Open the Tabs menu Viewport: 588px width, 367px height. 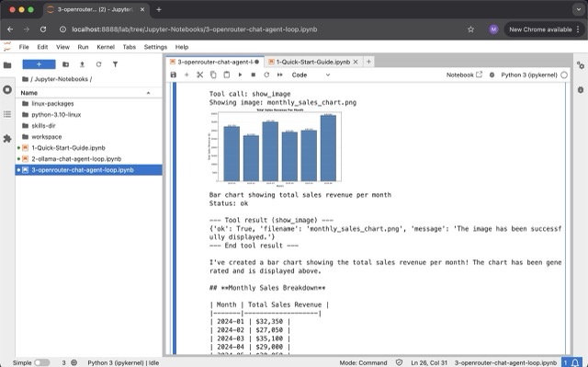click(129, 47)
